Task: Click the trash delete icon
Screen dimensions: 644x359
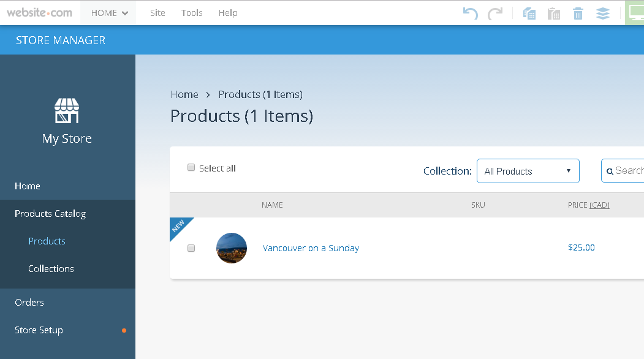Action: pyautogui.click(x=578, y=13)
